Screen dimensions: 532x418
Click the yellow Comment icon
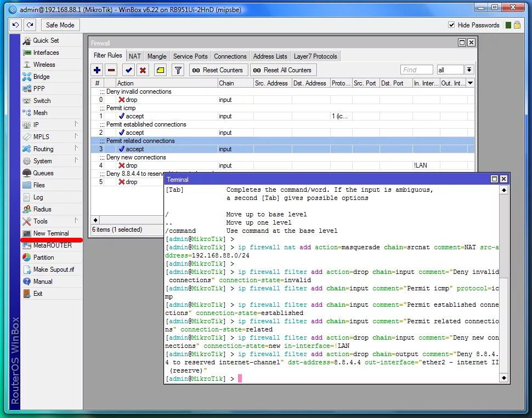coord(160,70)
